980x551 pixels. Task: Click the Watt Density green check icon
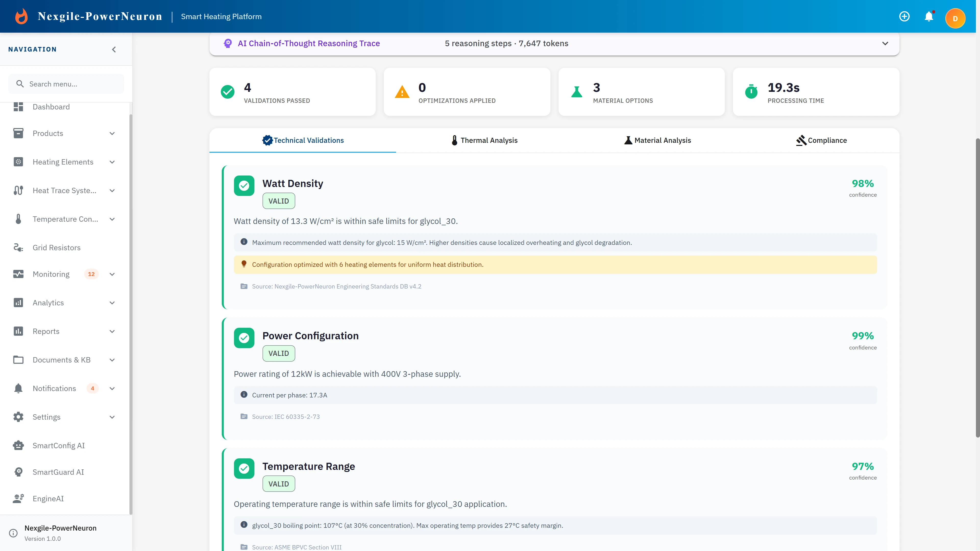(244, 185)
